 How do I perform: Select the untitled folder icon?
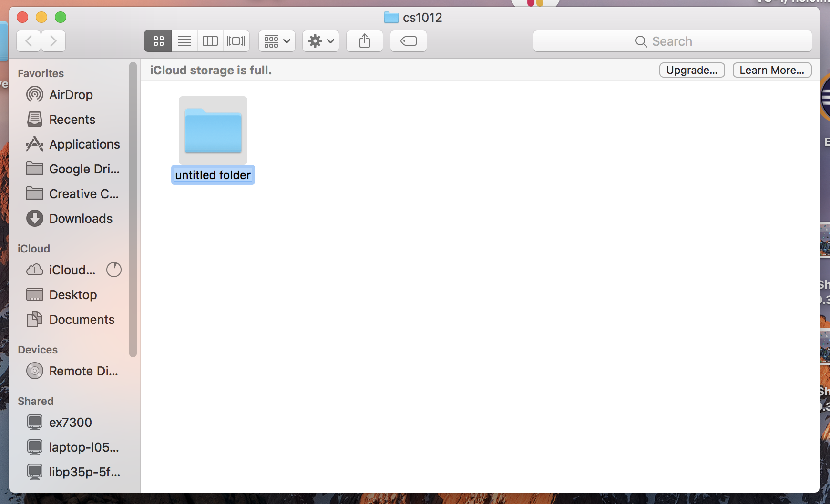click(x=213, y=131)
